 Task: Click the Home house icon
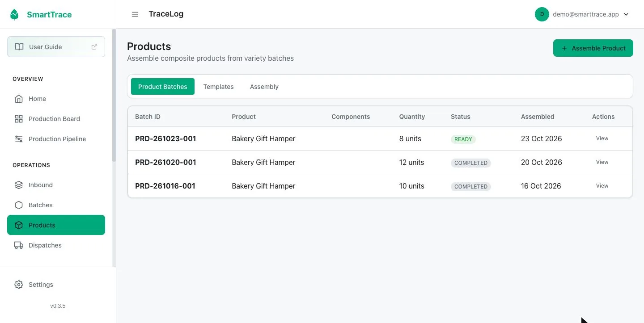pos(19,99)
